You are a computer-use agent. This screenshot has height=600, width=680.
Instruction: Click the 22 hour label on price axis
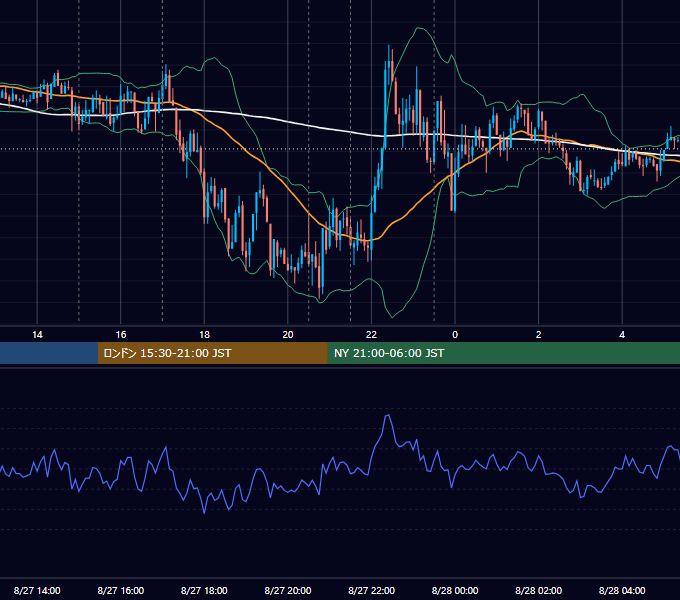pos(371,335)
